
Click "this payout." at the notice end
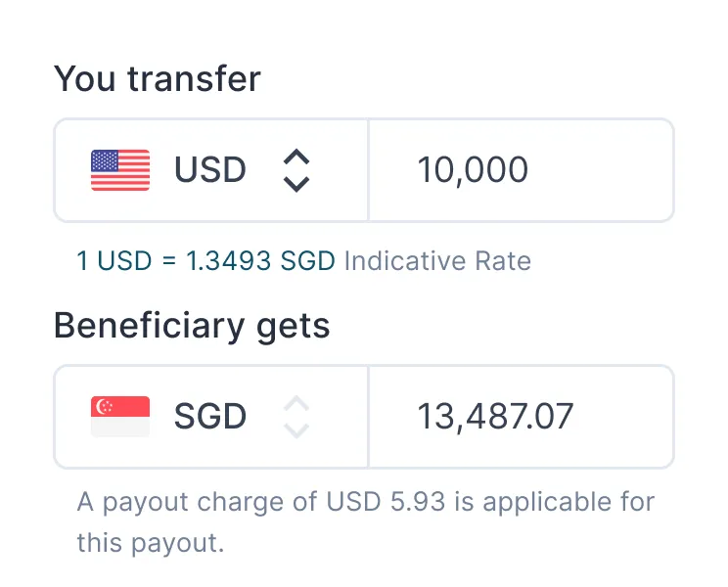point(151,542)
